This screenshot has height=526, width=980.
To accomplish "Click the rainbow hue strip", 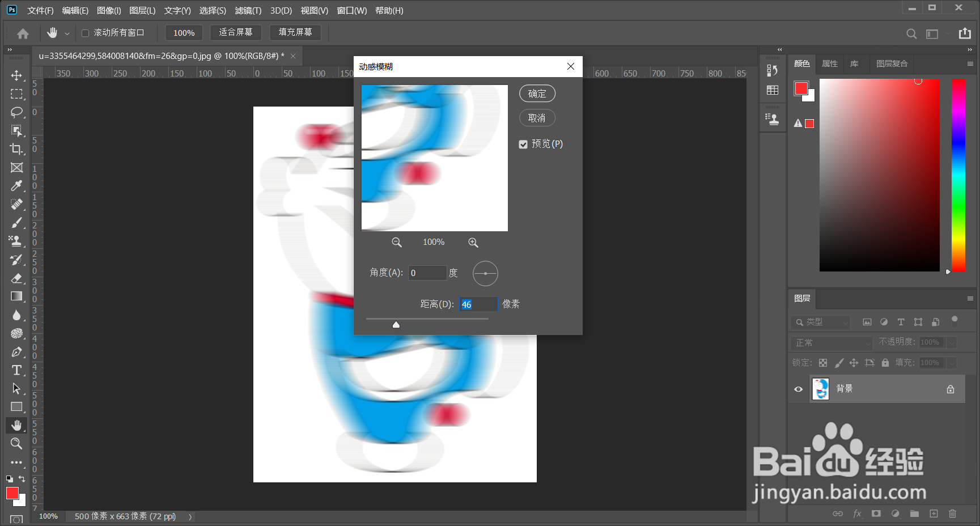I will [958, 175].
